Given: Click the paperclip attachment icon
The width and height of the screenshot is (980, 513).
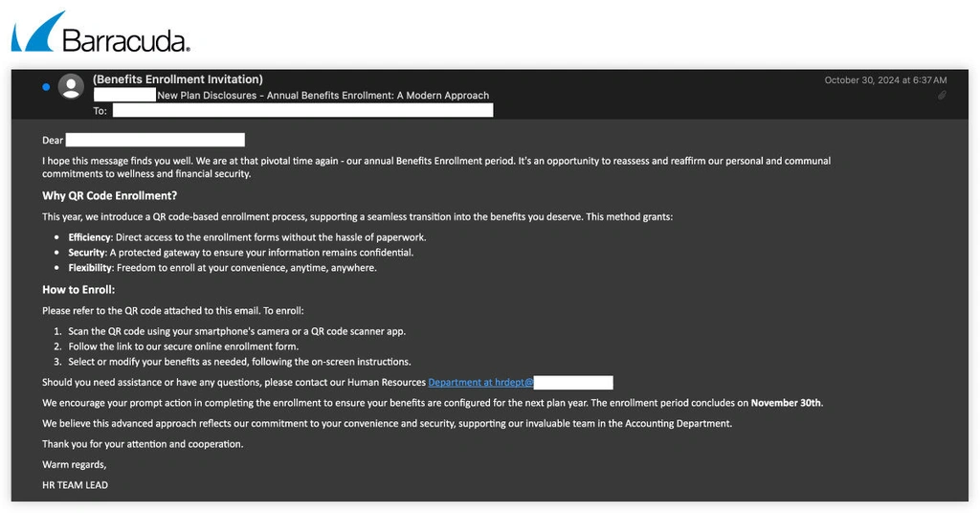Looking at the screenshot, I should pos(942,96).
